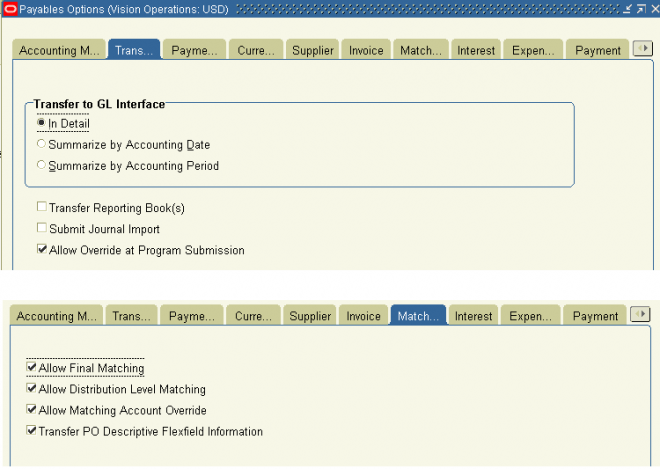Disable Allow Final Matching checkbox
The width and height of the screenshot is (660, 469).
(x=31, y=367)
